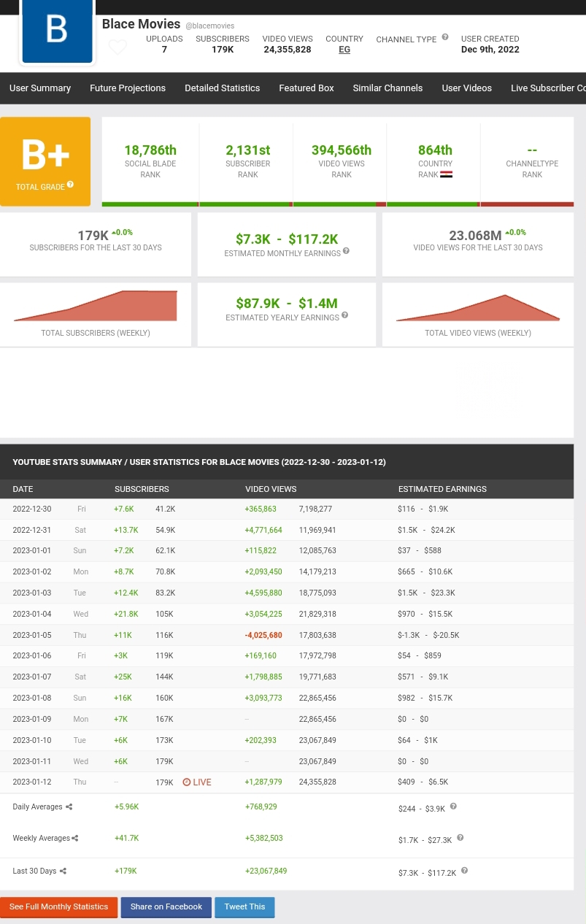The image size is (586, 924).
Task: Click the 23.068M video views figure
Action: (475, 235)
